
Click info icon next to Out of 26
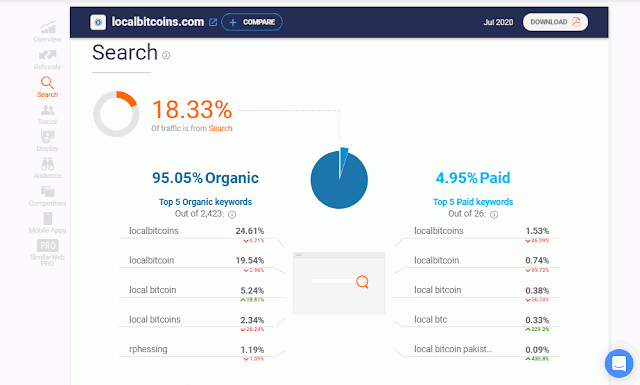494,215
